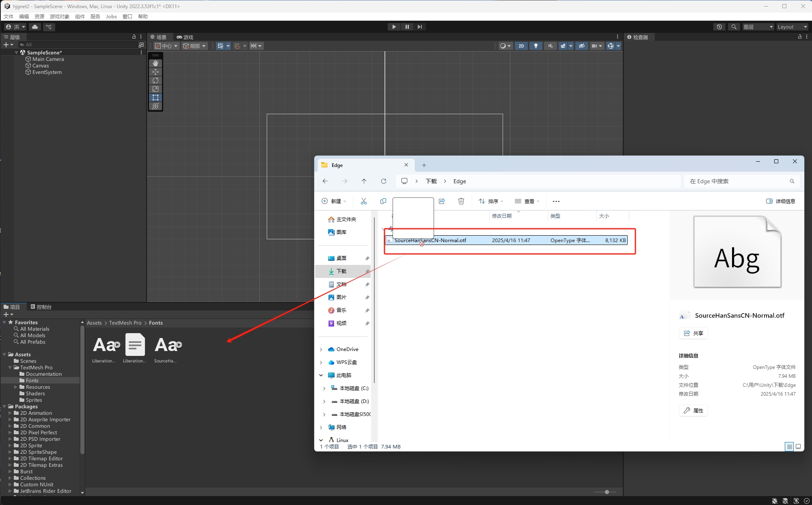Add a new Explorer tab
The image size is (812, 505).
pos(424,165)
